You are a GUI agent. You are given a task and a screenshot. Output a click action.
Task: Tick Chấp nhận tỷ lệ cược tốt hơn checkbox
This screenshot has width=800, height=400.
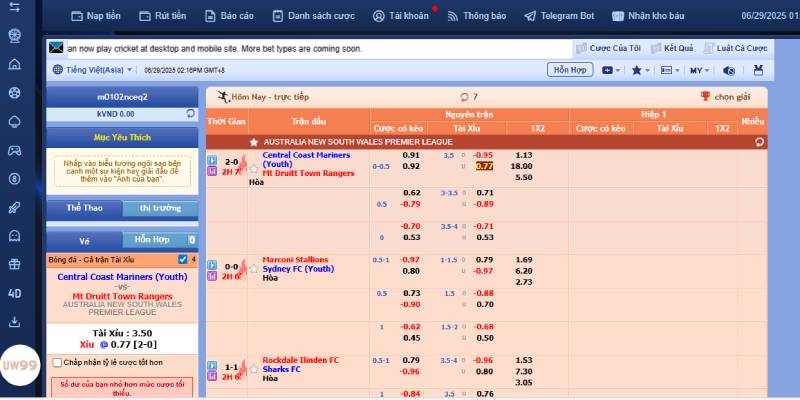coord(58,363)
